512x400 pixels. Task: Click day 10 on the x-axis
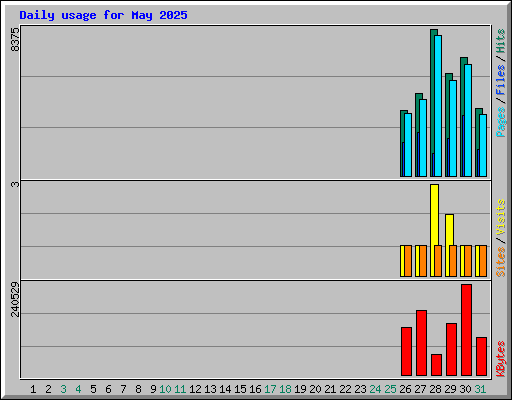tap(165, 389)
